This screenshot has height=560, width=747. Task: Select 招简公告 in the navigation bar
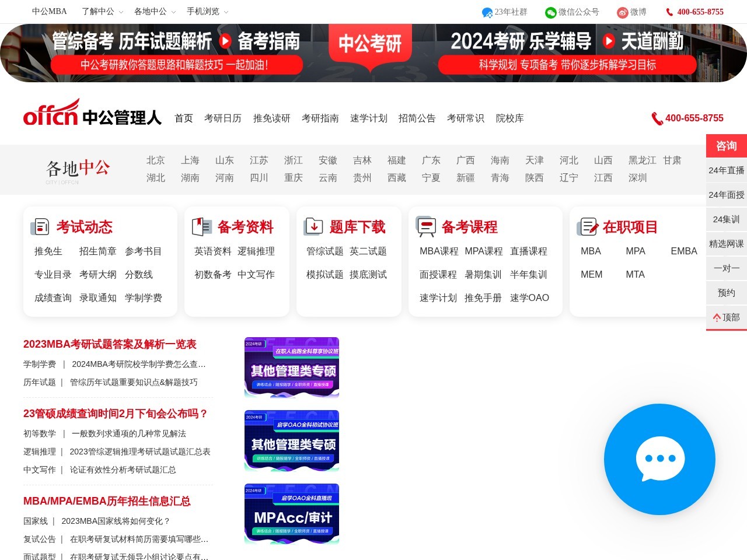[417, 118]
